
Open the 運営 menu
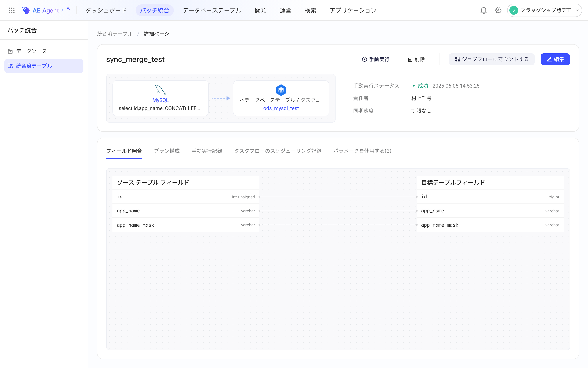(285, 10)
